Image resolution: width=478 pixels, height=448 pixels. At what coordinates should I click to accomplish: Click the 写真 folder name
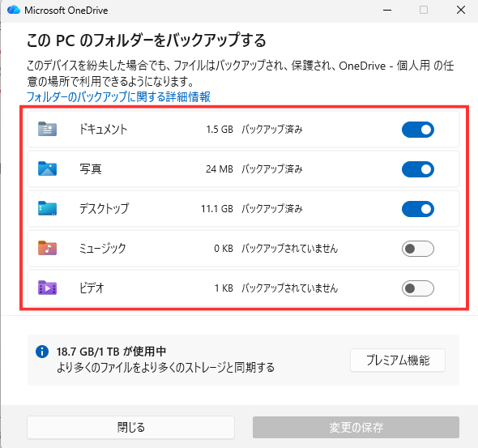click(91, 169)
